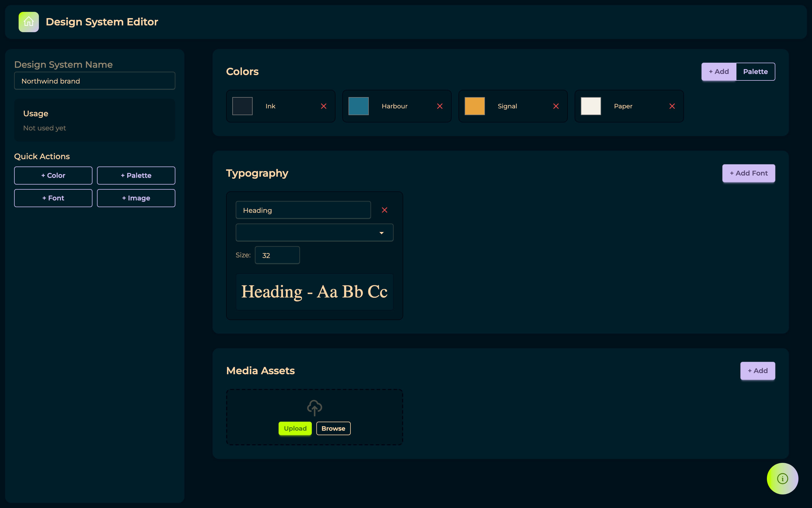Edit the Heading font name field
The height and width of the screenshot is (508, 812).
point(303,210)
